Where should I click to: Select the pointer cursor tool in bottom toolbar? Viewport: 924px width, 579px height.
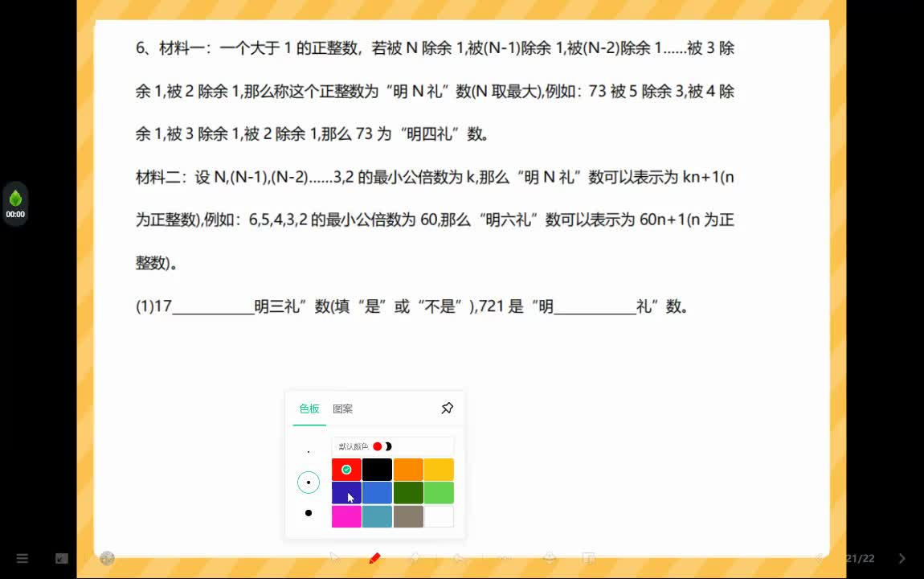coord(335,558)
